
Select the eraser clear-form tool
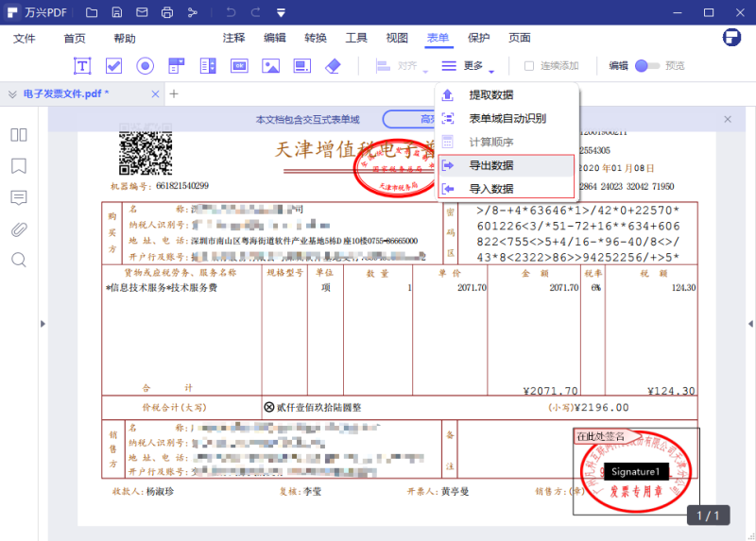[334, 65]
